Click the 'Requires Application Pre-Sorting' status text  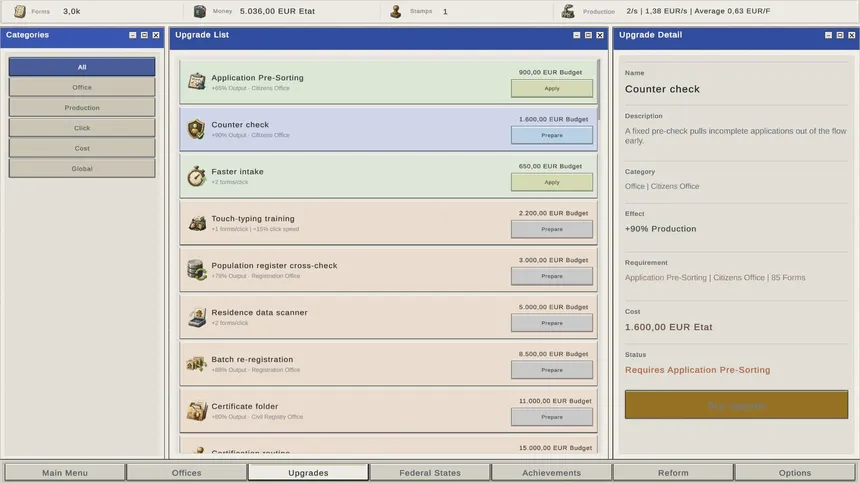(x=697, y=370)
